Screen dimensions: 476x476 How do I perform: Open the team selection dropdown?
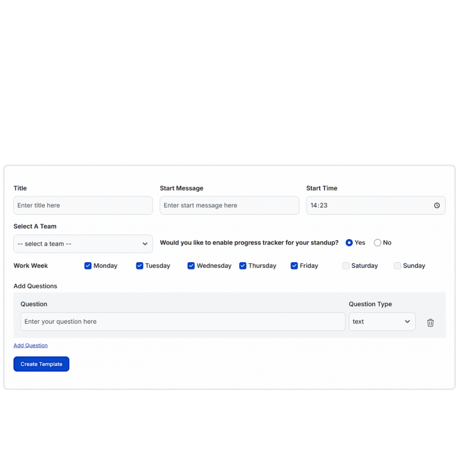point(83,244)
